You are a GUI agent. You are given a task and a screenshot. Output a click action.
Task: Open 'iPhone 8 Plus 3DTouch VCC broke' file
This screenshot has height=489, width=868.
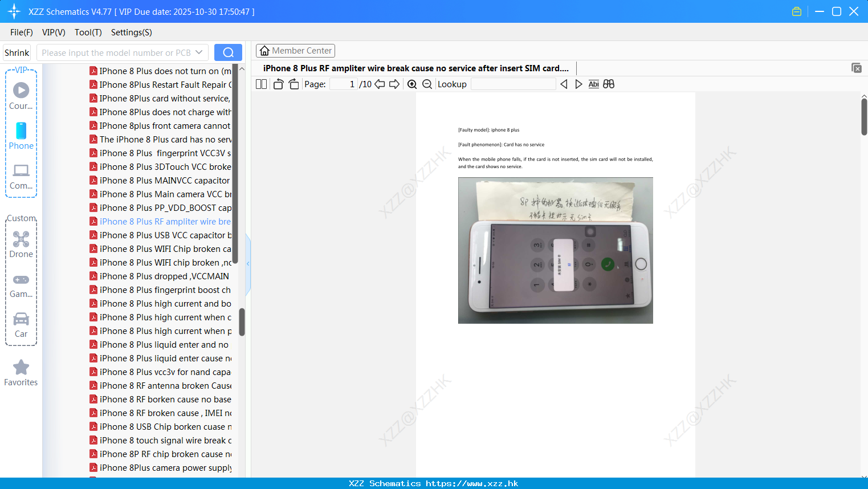coord(161,167)
